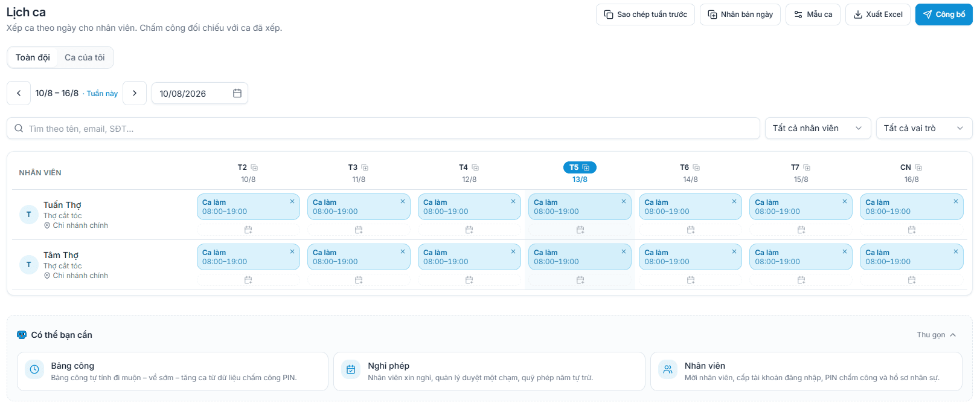Image resolution: width=980 pixels, height=408 pixels.
Task: Add shift calendar icon for Tuấn Thợ T6
Action: click(691, 230)
